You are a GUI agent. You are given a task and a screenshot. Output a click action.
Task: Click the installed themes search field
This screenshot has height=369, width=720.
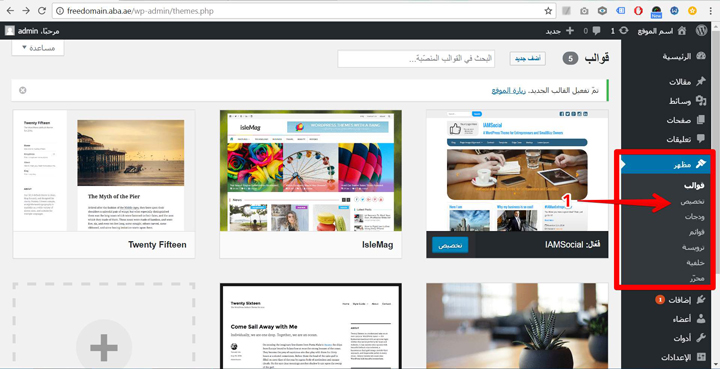pyautogui.click(x=416, y=59)
